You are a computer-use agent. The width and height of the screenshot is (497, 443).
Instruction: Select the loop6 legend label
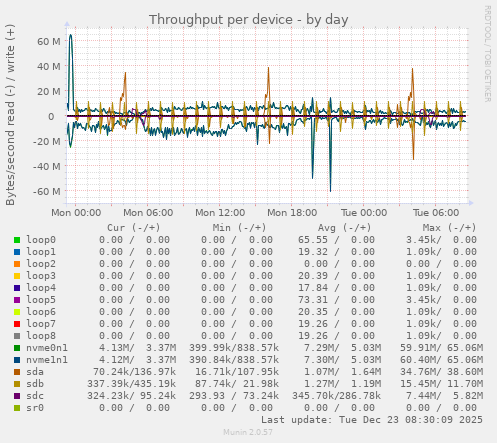41,312
